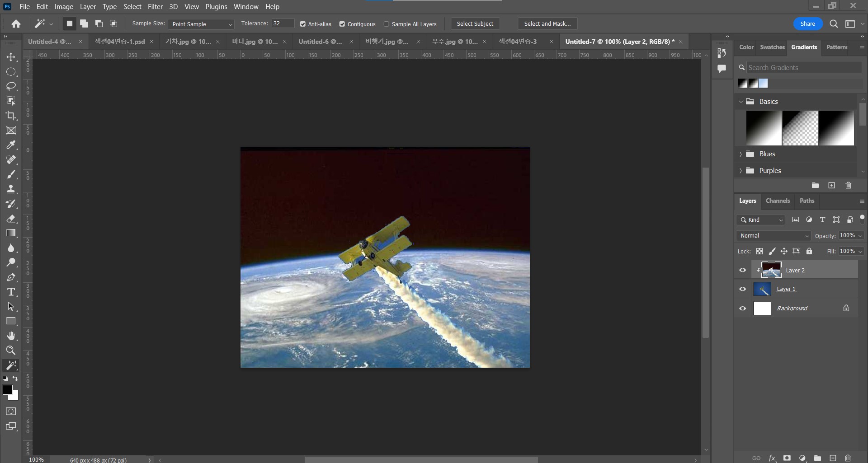
Task: Select the Gradient tool
Action: (x=11, y=233)
